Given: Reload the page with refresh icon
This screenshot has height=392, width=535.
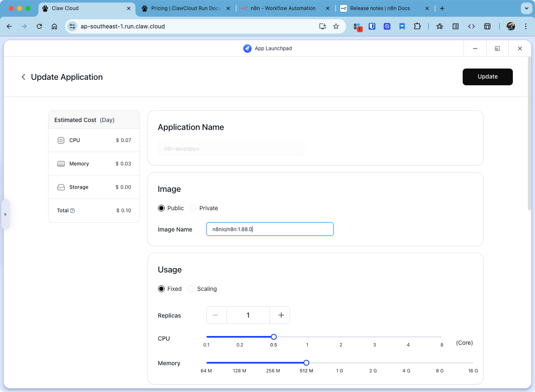Looking at the screenshot, I should [39, 26].
